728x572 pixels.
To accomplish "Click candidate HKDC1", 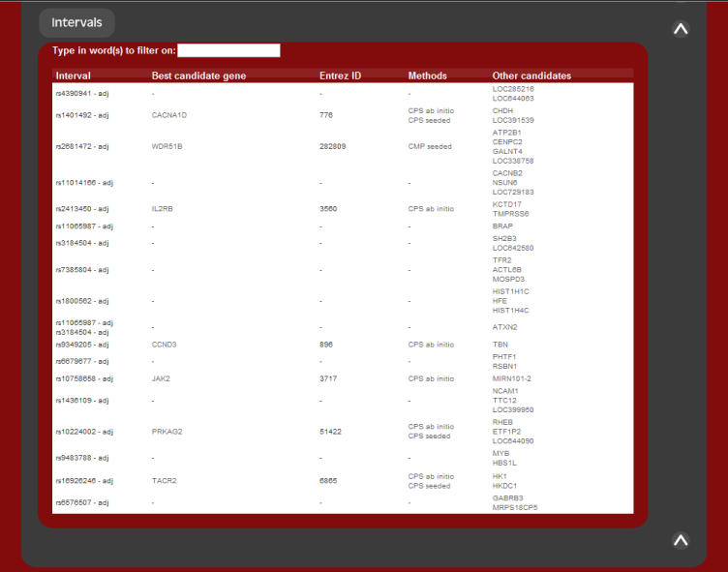I will click(x=504, y=486).
